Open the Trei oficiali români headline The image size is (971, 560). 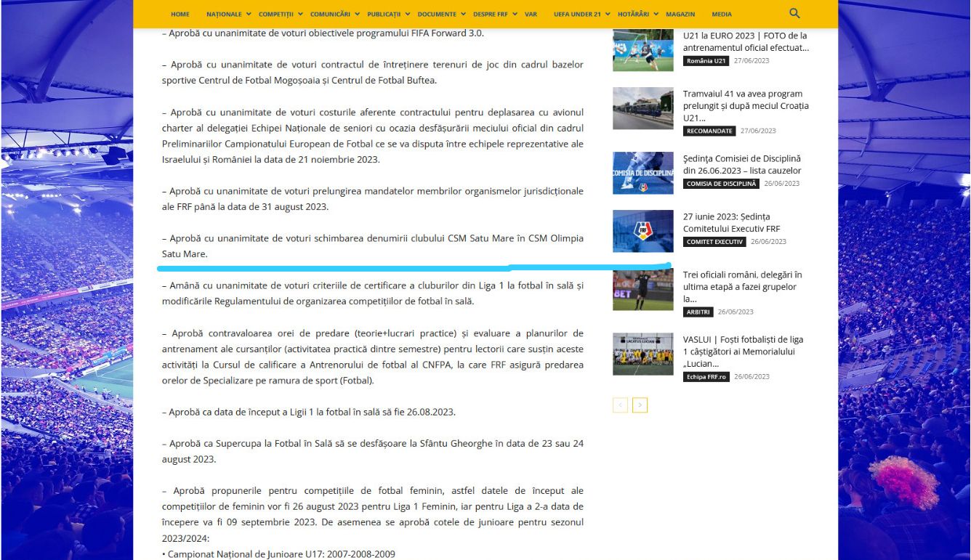[x=741, y=281]
